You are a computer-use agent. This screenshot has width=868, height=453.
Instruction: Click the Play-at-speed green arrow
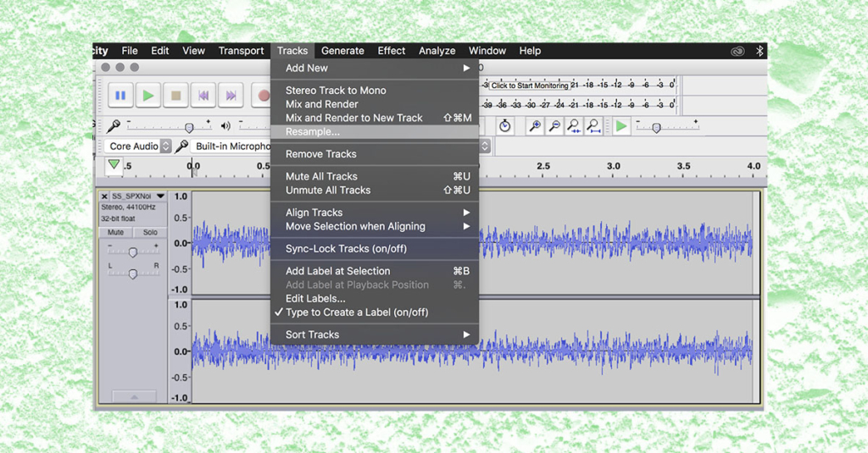click(621, 126)
